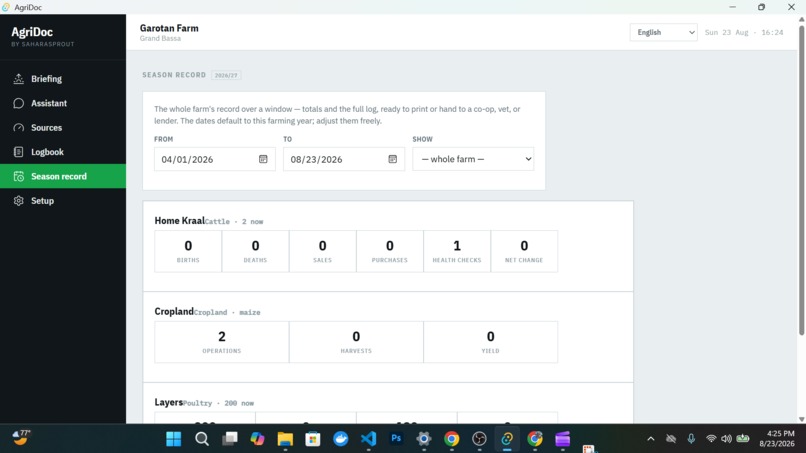The height and width of the screenshot is (453, 806).
Task: Click the Wi-Fi network tray icon
Action: pyautogui.click(x=711, y=439)
